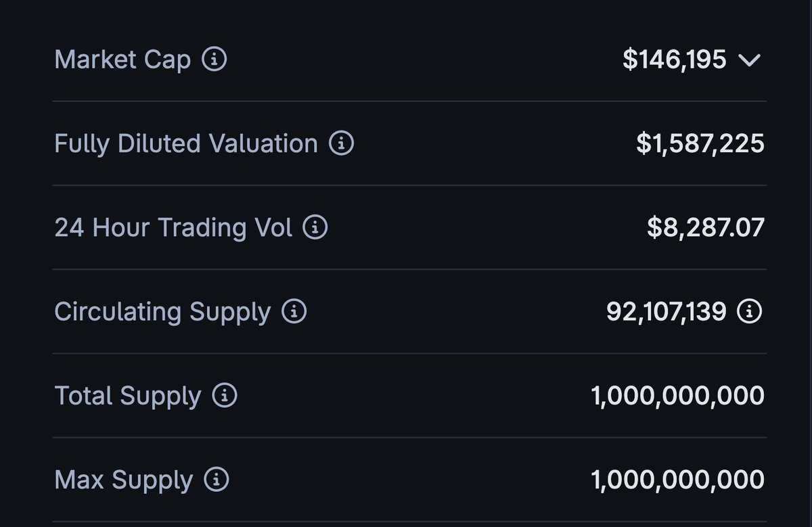Open the Fully Diluted Valuation info tooltip icon
The width and height of the screenshot is (812, 527).
click(341, 143)
